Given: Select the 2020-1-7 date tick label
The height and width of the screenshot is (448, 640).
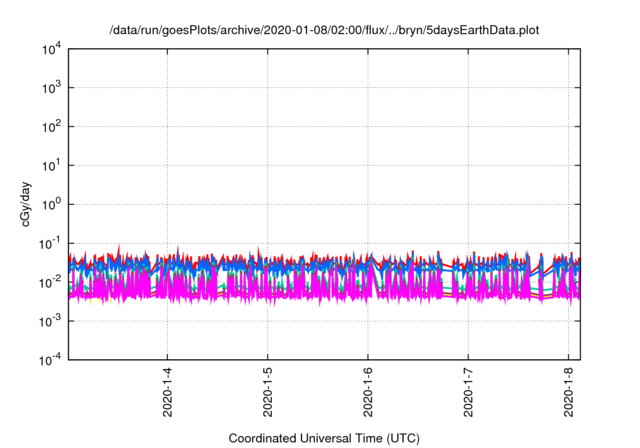Looking at the screenshot, I should 468,392.
